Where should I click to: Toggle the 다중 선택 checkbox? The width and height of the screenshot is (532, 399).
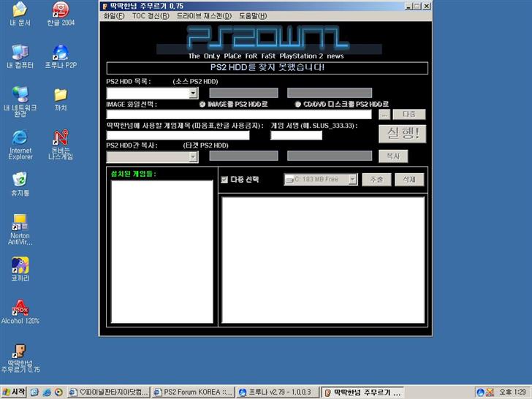[x=224, y=180]
